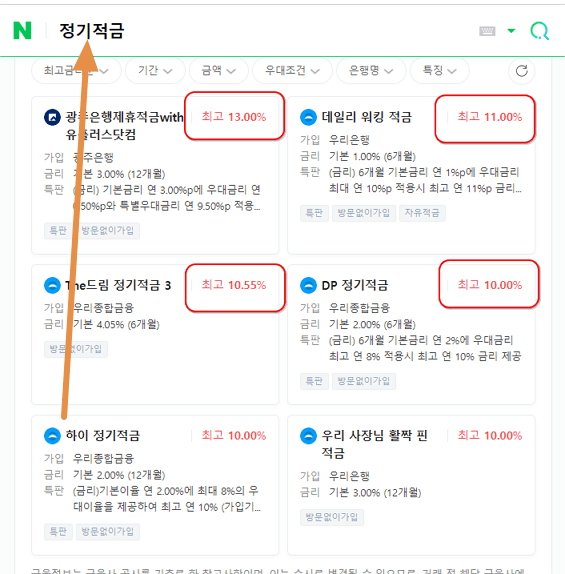This screenshot has width=565, height=574.
Task: Expand the 금액 filter dropdown
Action: point(219,71)
